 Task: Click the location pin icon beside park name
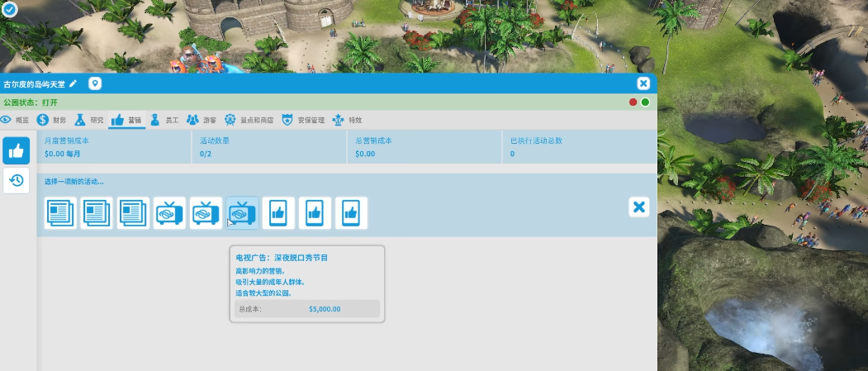(95, 83)
